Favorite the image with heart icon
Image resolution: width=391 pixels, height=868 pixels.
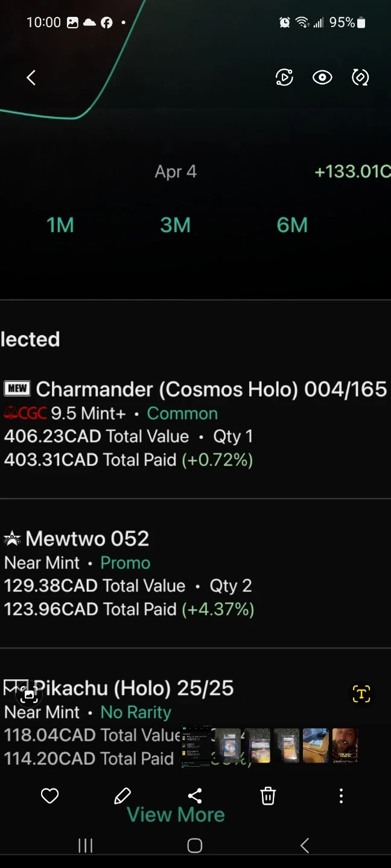point(49,796)
